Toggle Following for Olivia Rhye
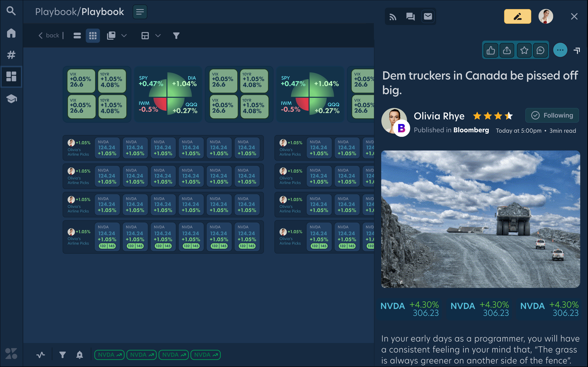Image resolution: width=588 pixels, height=367 pixels. [x=552, y=115]
